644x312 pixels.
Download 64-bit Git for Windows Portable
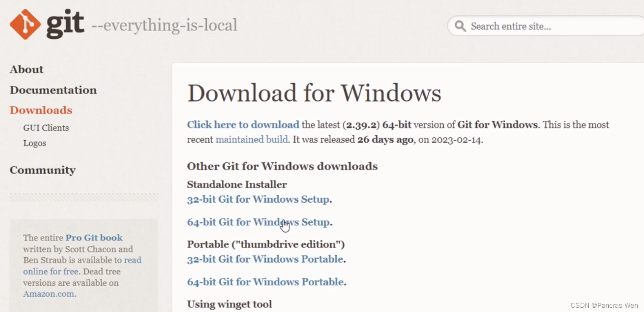[265, 282]
